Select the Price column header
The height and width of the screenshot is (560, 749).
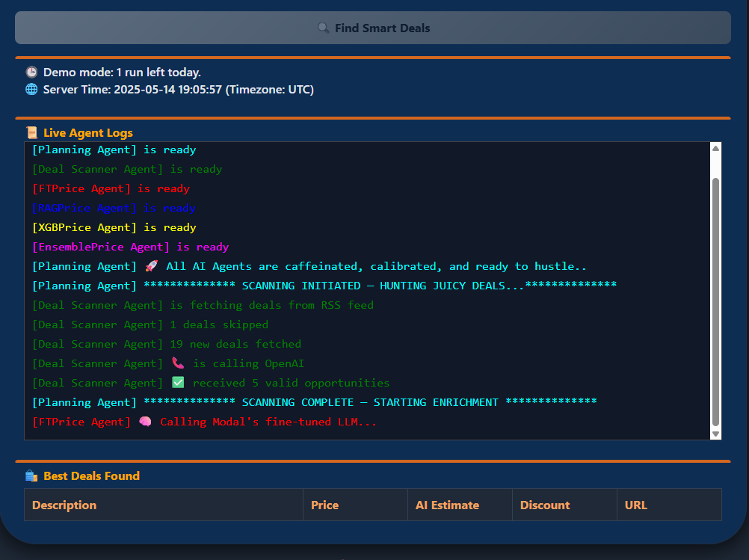(324, 505)
